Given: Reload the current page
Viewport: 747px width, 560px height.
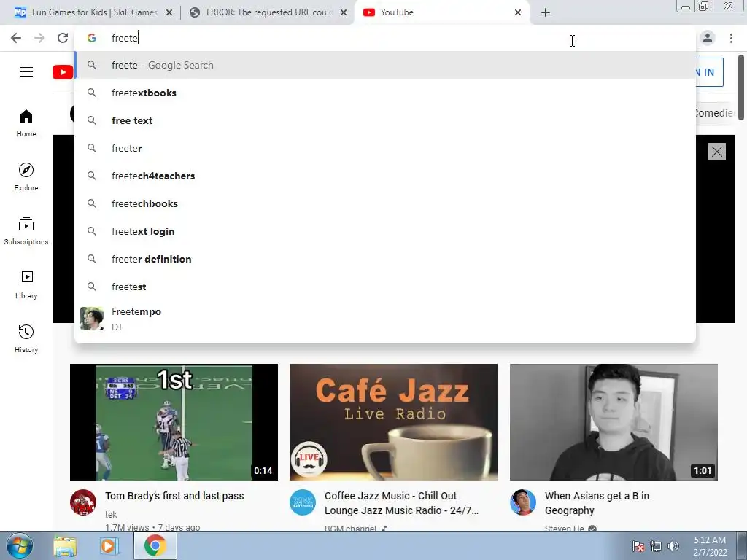Looking at the screenshot, I should pyautogui.click(x=63, y=38).
